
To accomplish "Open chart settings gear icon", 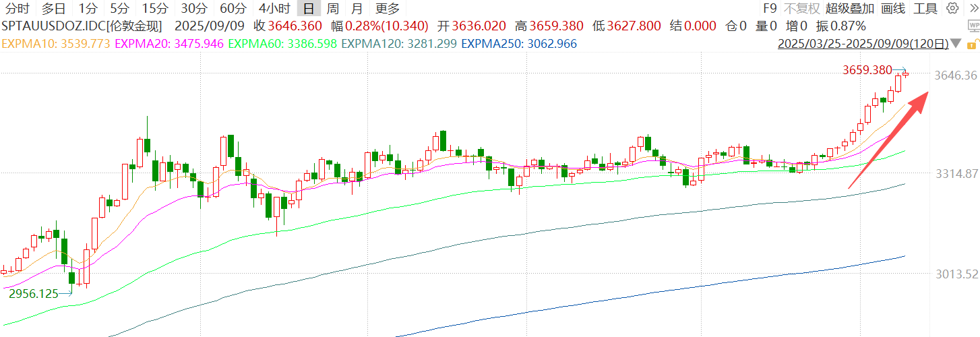I will (x=952, y=9).
